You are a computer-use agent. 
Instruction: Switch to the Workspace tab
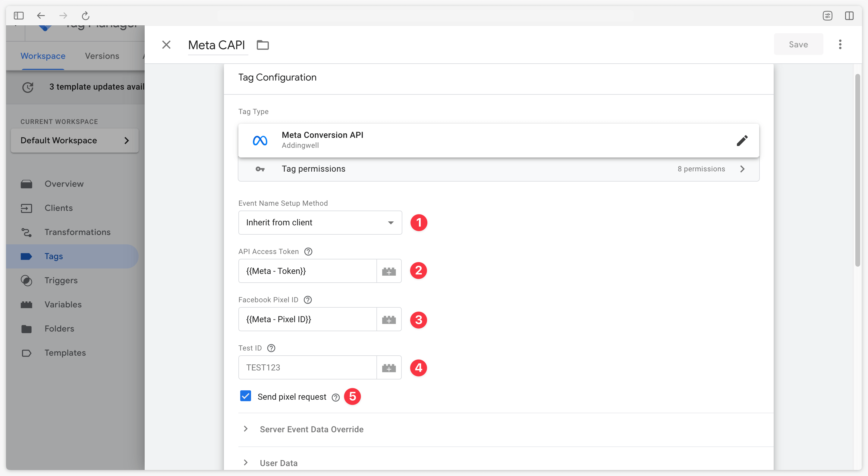point(43,56)
